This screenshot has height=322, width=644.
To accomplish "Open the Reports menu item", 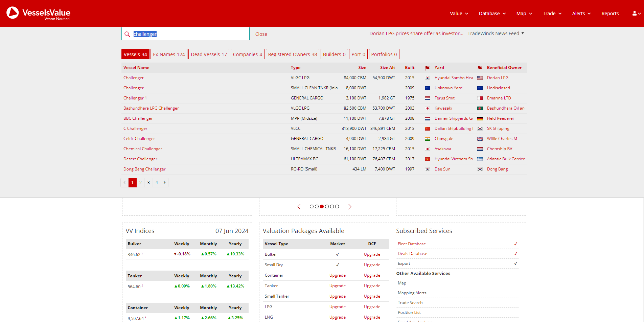I will [610, 14].
